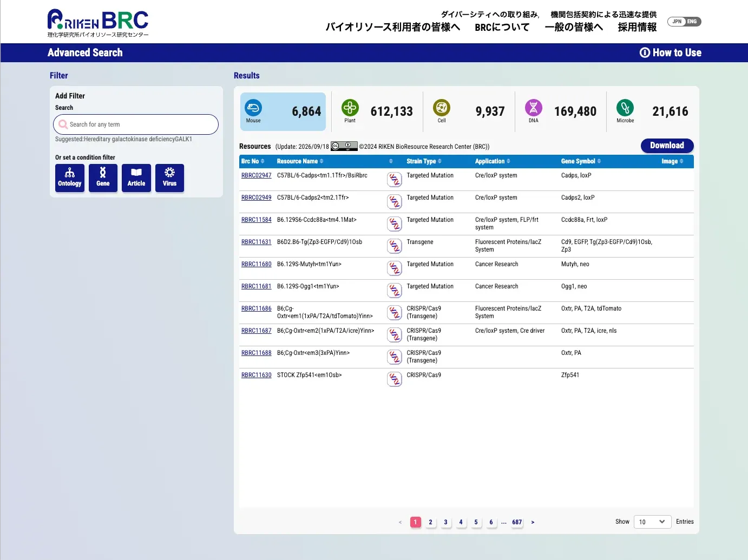Screen dimensions: 748x560
Task: Click the DNA icon in RBRC11630 row
Action: pyautogui.click(x=395, y=379)
